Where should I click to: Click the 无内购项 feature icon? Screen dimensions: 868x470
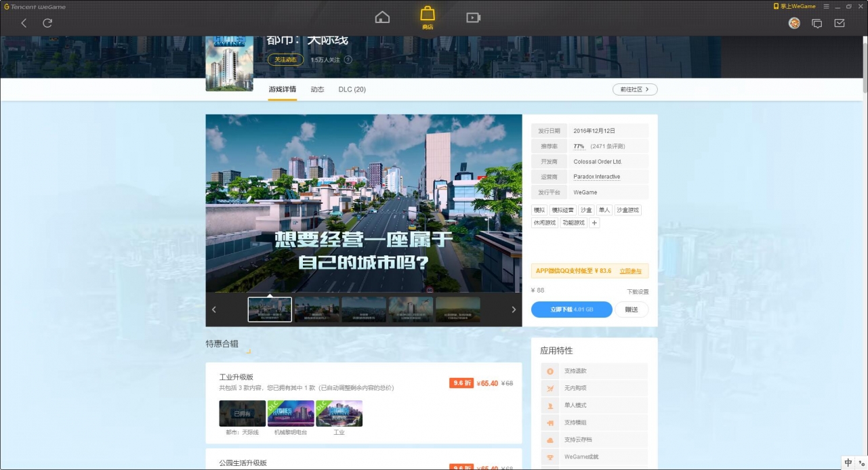(550, 388)
